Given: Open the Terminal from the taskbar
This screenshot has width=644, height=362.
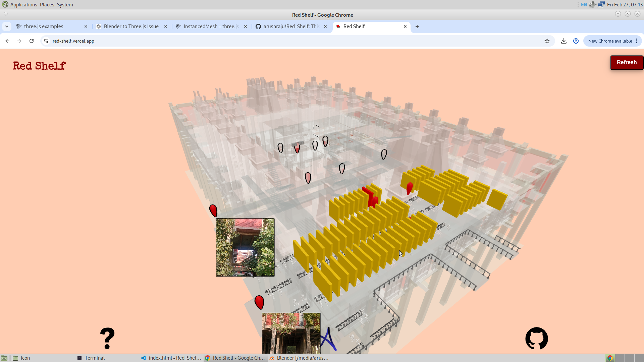Looking at the screenshot, I should [x=94, y=358].
